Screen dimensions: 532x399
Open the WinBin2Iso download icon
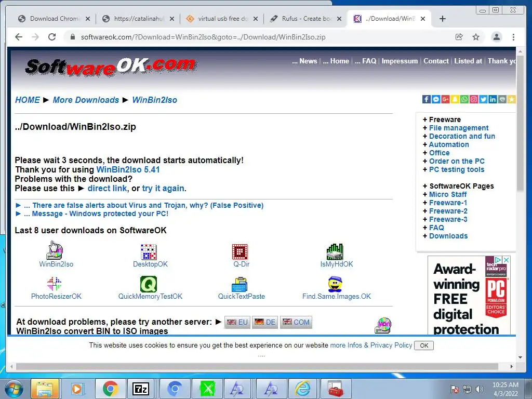pos(55,251)
